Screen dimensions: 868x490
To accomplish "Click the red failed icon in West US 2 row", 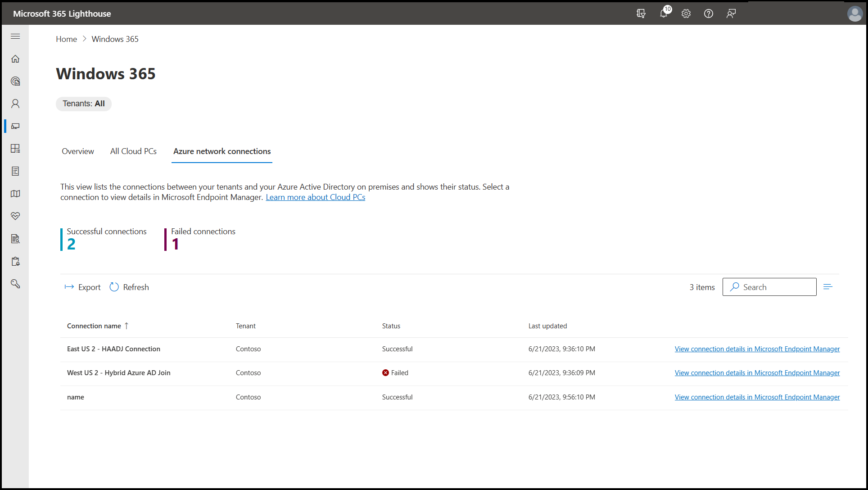I will [x=385, y=373].
